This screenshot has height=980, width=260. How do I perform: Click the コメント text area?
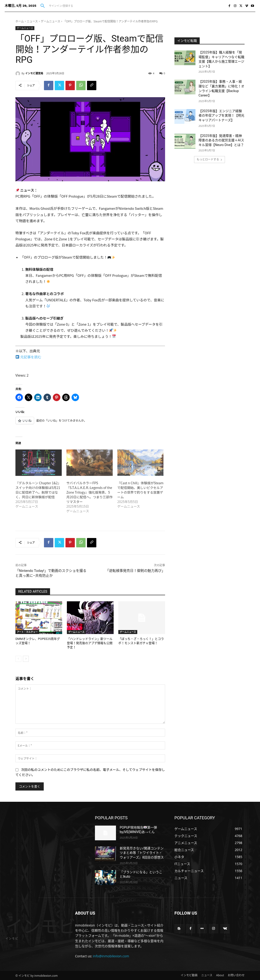pos(90,704)
